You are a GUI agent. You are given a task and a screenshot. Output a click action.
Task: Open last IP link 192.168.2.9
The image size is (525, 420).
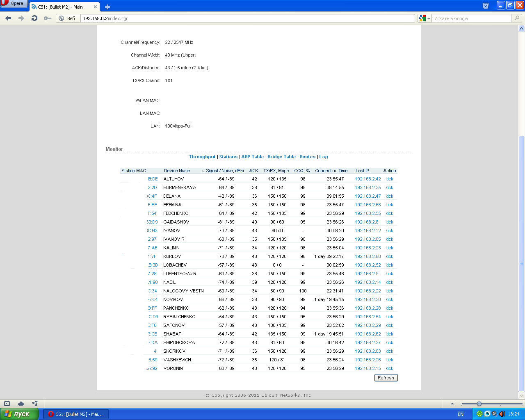[367, 274]
